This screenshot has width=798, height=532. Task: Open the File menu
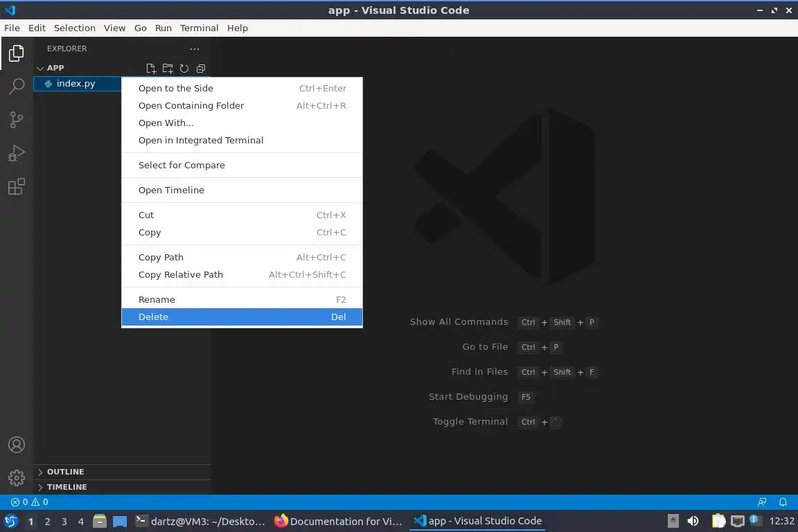click(x=12, y=28)
